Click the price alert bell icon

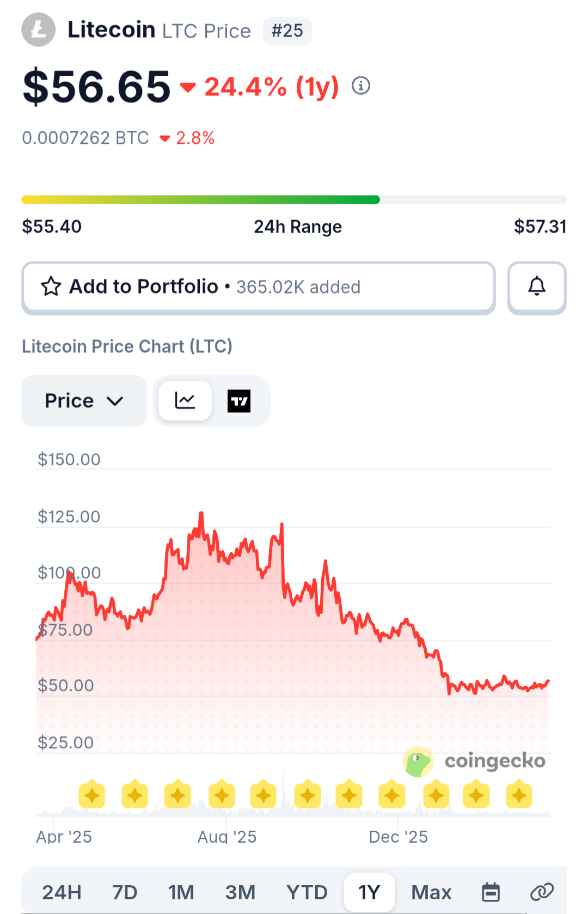[x=537, y=287]
